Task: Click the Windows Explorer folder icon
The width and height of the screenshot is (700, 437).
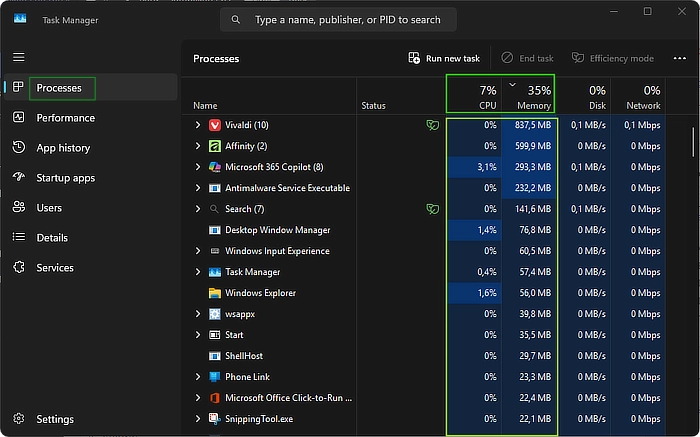Action: point(215,293)
